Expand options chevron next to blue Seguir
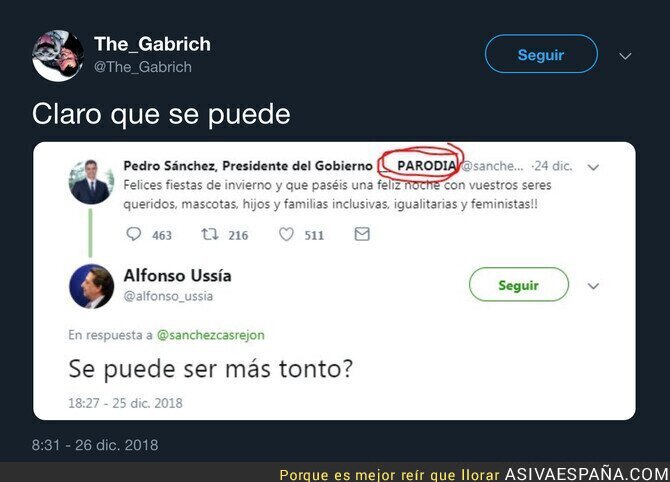Screen dimensions: 670x482 625,56
